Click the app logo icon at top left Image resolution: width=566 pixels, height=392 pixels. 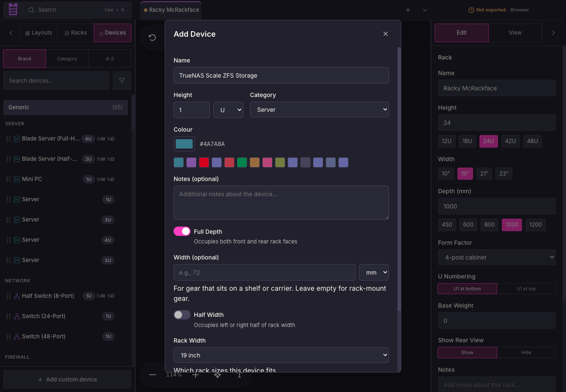(13, 10)
